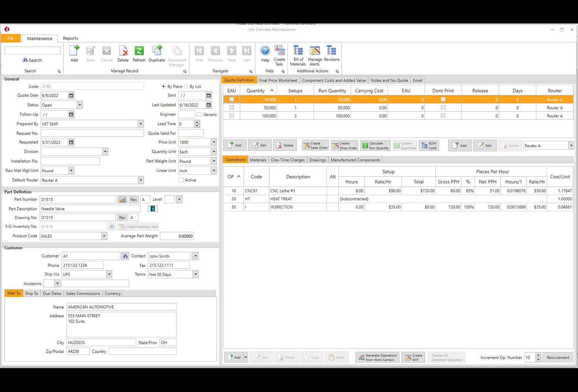Open the Ship Via dropdown
This screenshot has width=578, height=392.
coord(109,274)
